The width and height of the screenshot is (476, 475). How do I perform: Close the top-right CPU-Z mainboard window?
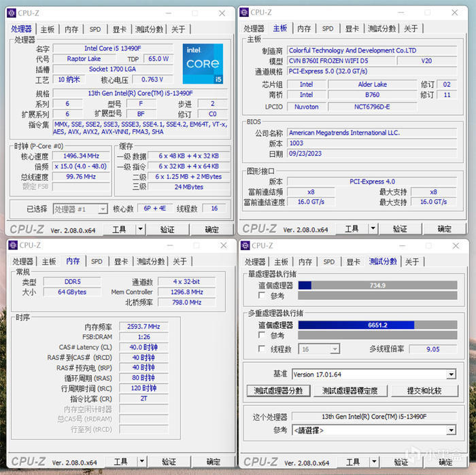point(454,12)
